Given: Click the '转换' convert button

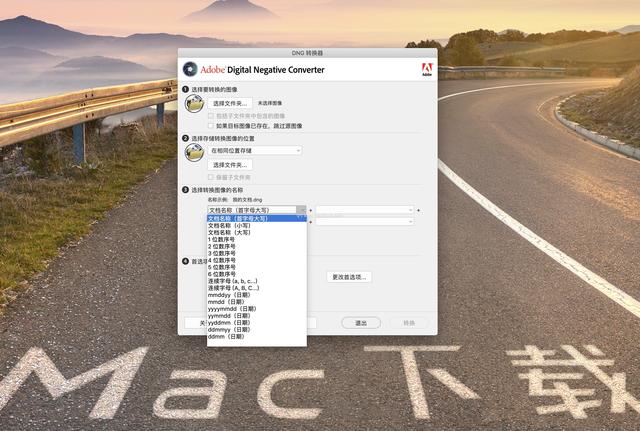Looking at the screenshot, I should [x=409, y=323].
